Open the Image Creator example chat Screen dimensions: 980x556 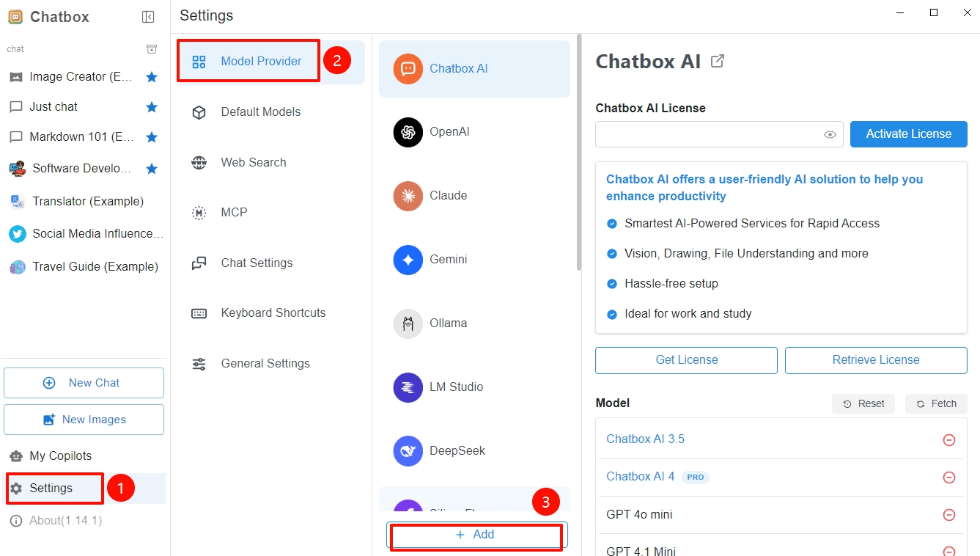tap(84, 76)
